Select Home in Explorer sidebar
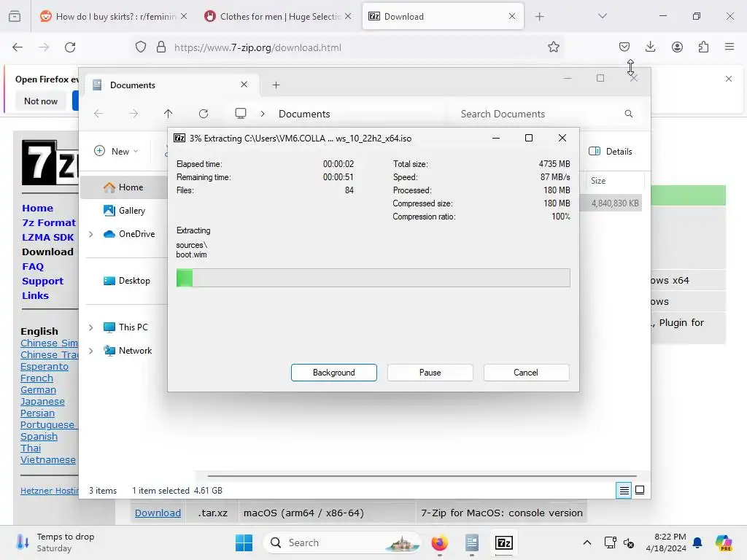The height and width of the screenshot is (560, 747). pyautogui.click(x=131, y=187)
